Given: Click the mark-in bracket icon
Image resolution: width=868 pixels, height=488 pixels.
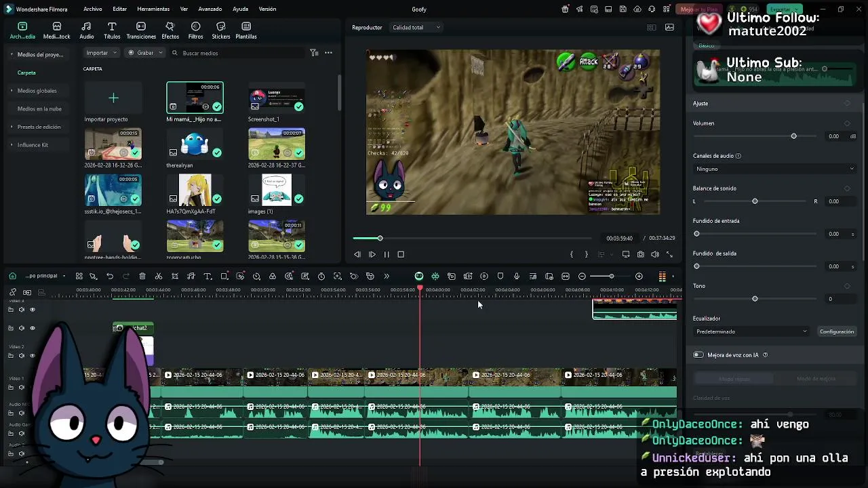Looking at the screenshot, I should pos(572,255).
